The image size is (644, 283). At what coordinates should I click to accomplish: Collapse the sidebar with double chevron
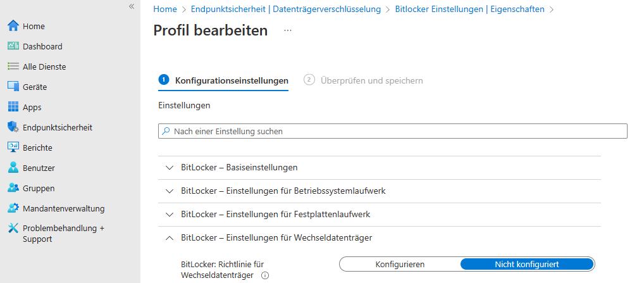(132, 6)
